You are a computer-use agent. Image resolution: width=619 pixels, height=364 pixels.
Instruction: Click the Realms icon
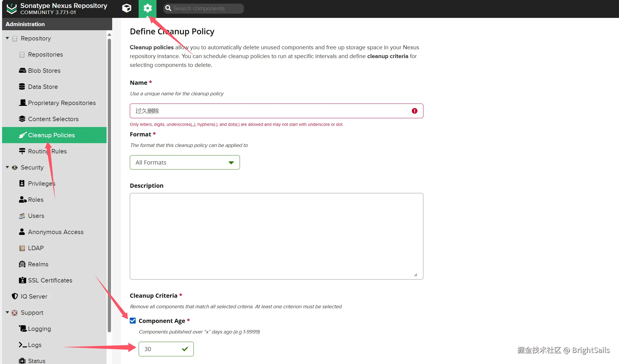tap(22, 264)
